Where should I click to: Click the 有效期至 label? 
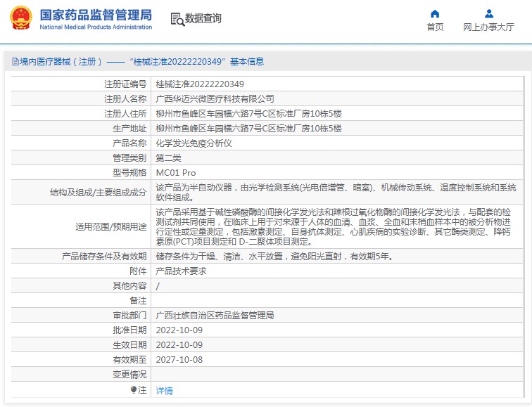click(x=129, y=360)
